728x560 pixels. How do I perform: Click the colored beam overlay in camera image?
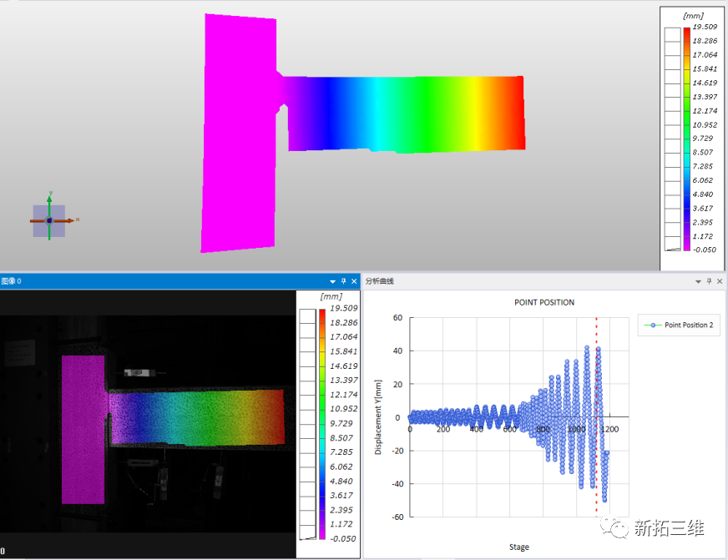click(x=197, y=417)
